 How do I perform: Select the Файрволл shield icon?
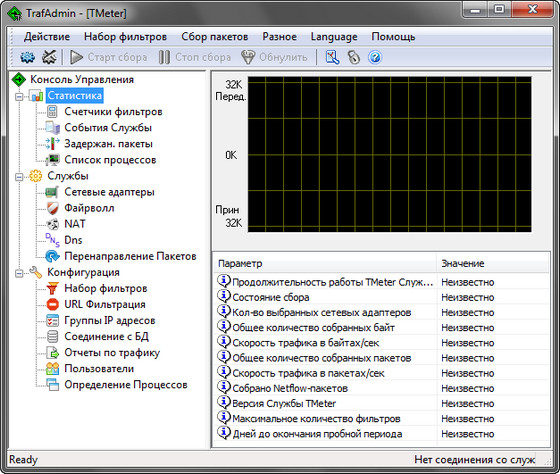coord(52,208)
